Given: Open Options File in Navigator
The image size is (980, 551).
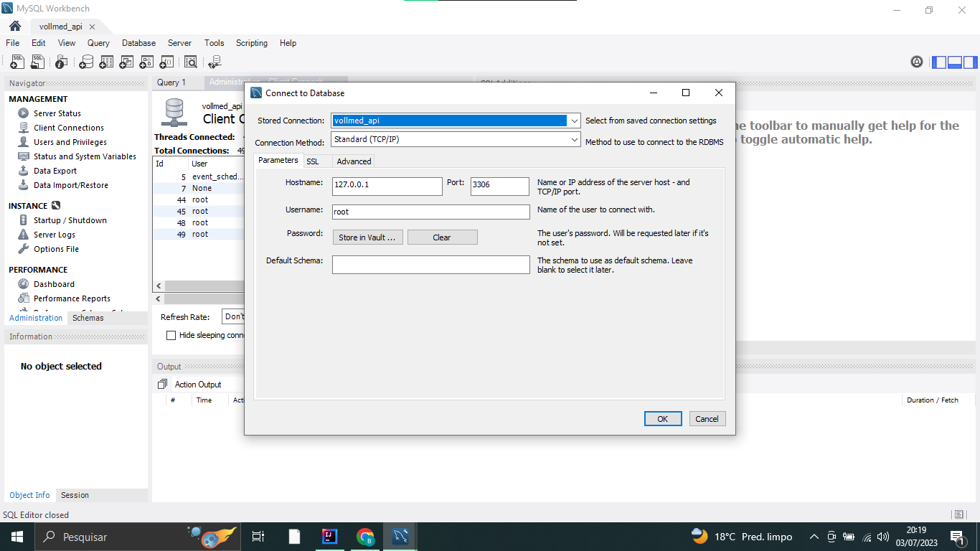Looking at the screenshot, I should (56, 249).
